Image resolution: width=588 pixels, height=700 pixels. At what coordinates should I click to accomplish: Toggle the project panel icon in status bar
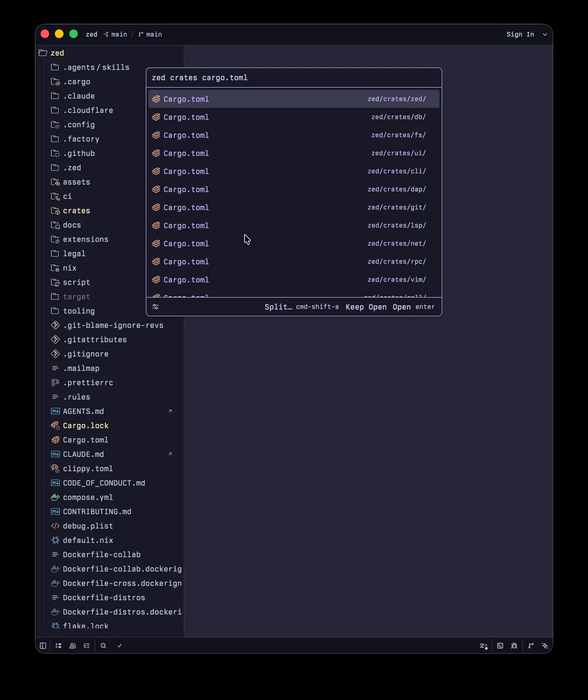58,646
